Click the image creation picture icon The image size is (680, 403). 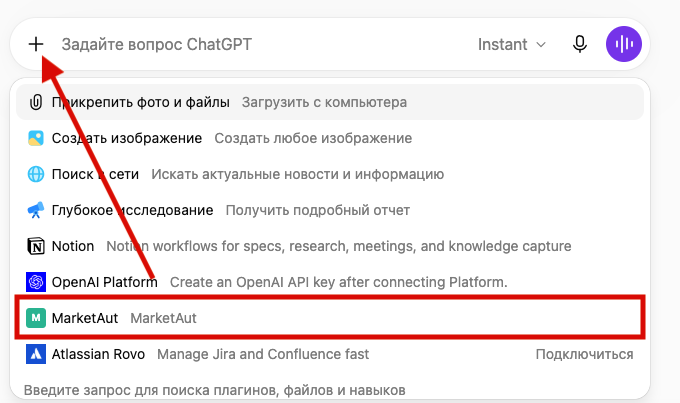(x=36, y=138)
